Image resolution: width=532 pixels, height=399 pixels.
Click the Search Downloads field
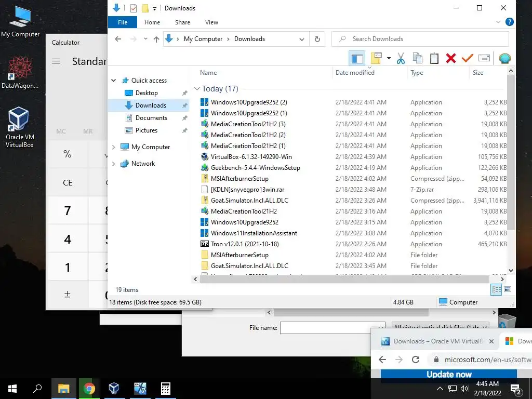click(420, 39)
